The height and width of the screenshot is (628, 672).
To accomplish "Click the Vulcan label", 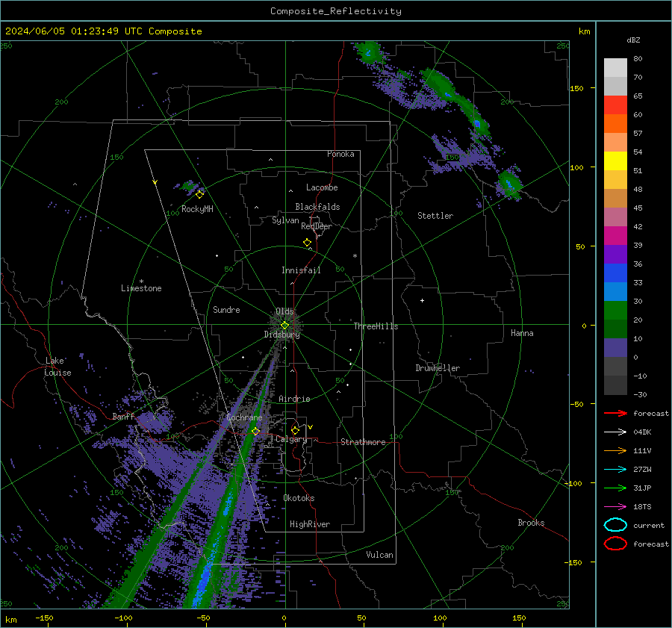I will (379, 555).
